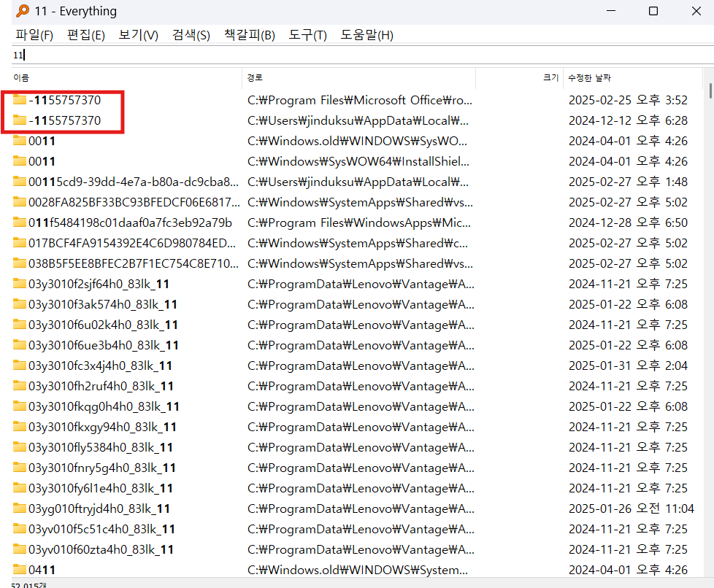Image resolution: width=714 pixels, height=588 pixels.
Task: Select folder icon of 00115cd9-39dd-4e7a row
Action: [x=20, y=182]
